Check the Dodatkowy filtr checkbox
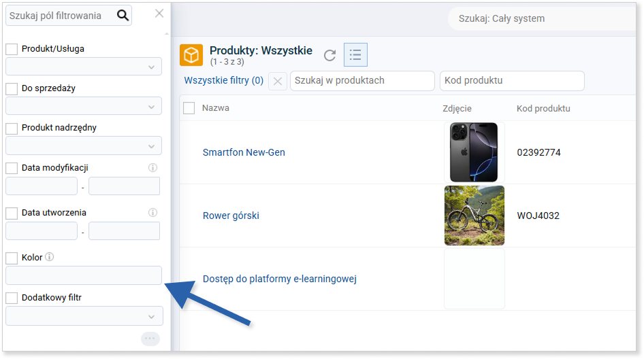Image resolution: width=644 pixels, height=359 pixels. click(12, 298)
